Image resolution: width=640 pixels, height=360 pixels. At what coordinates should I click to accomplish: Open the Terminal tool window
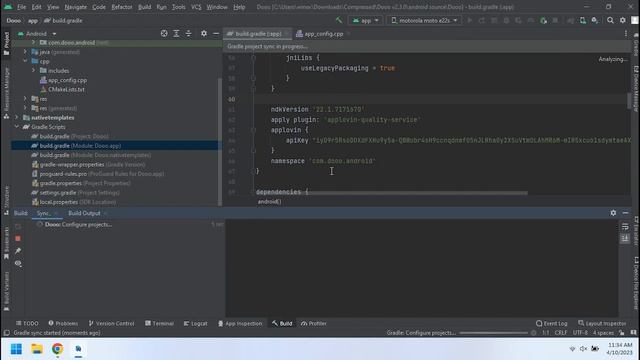[159, 323]
